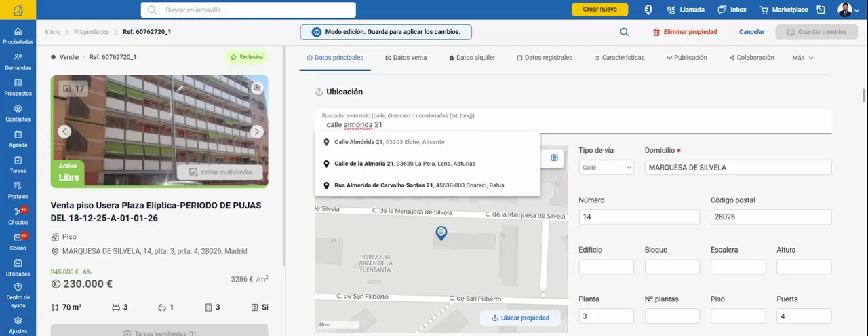Zoom the property photo with the magnifier icon
The height and width of the screenshot is (336, 868).
tap(257, 88)
